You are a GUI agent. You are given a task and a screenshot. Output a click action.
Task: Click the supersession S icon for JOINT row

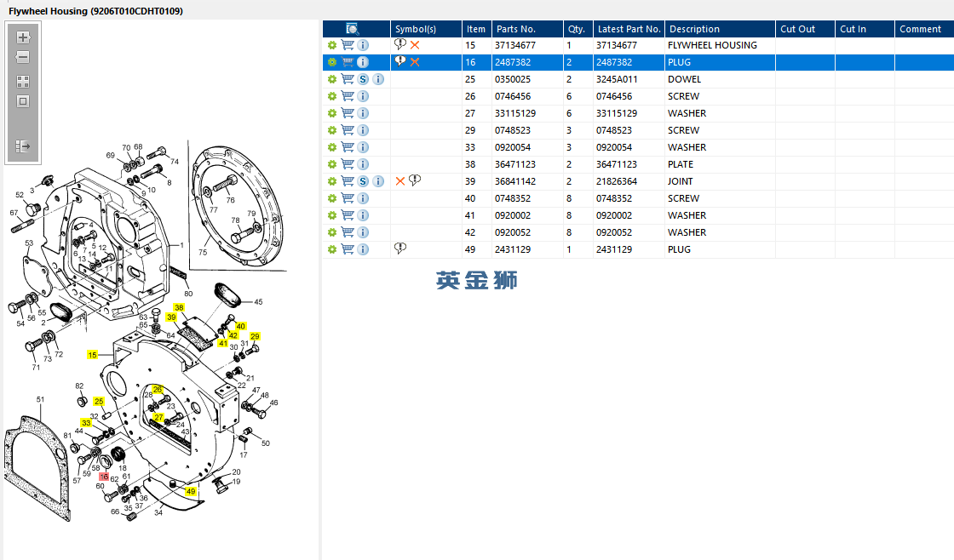tap(363, 181)
